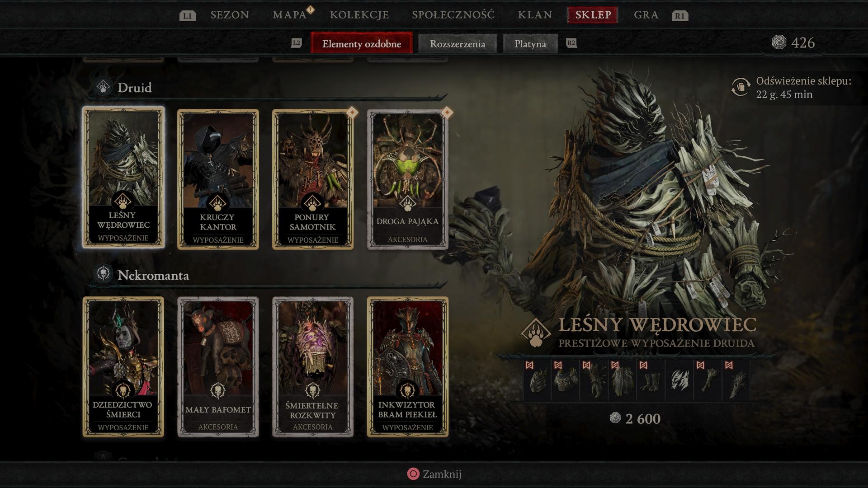Open the KLAN tab
The image size is (868, 488).
point(535,15)
